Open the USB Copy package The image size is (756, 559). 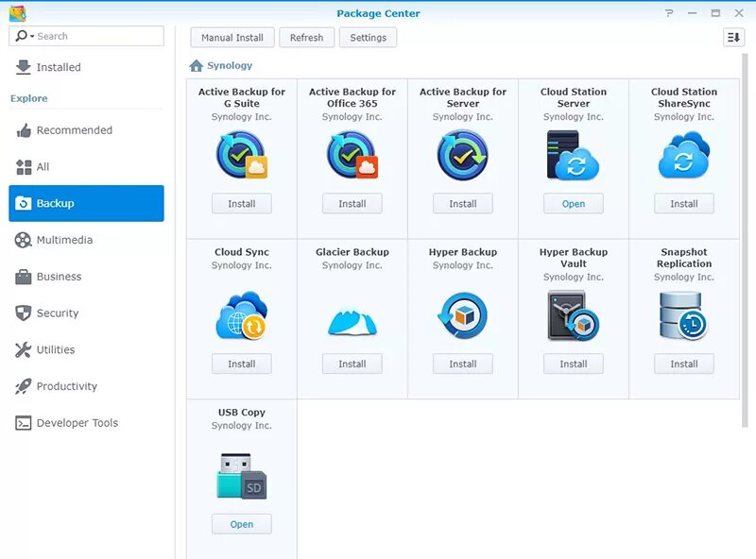coord(242,524)
